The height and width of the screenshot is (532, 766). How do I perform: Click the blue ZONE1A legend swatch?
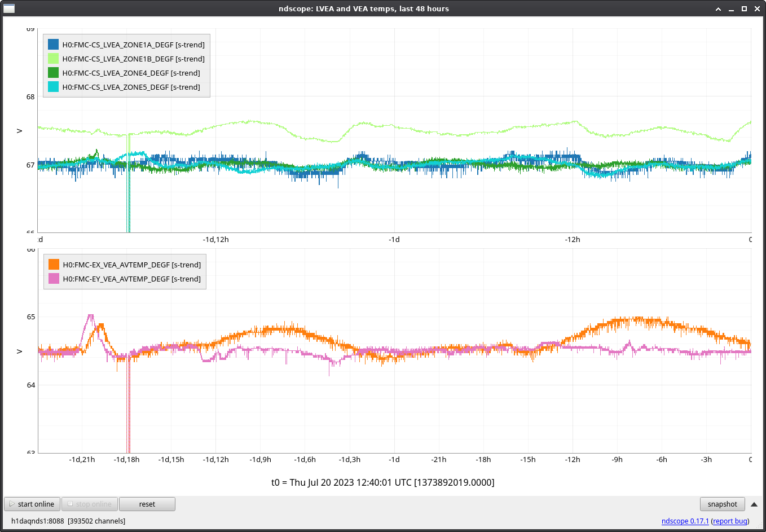click(x=54, y=45)
